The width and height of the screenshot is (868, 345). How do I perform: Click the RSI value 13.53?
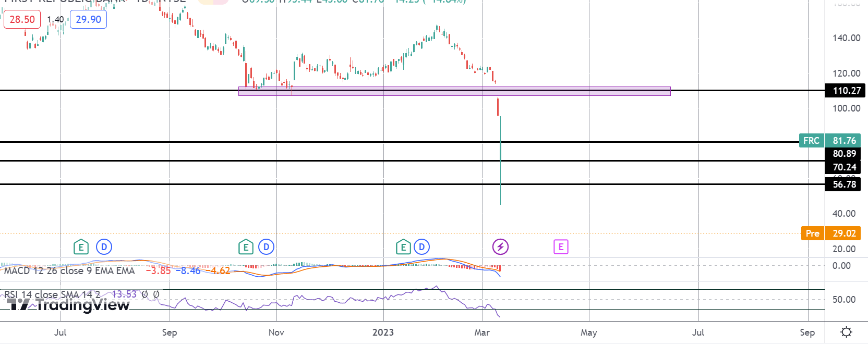coord(124,294)
